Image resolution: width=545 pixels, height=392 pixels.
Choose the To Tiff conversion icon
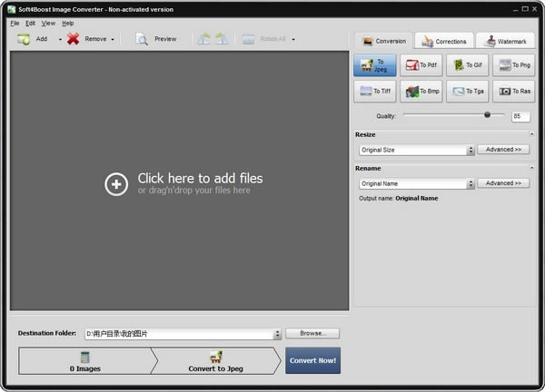click(x=374, y=92)
